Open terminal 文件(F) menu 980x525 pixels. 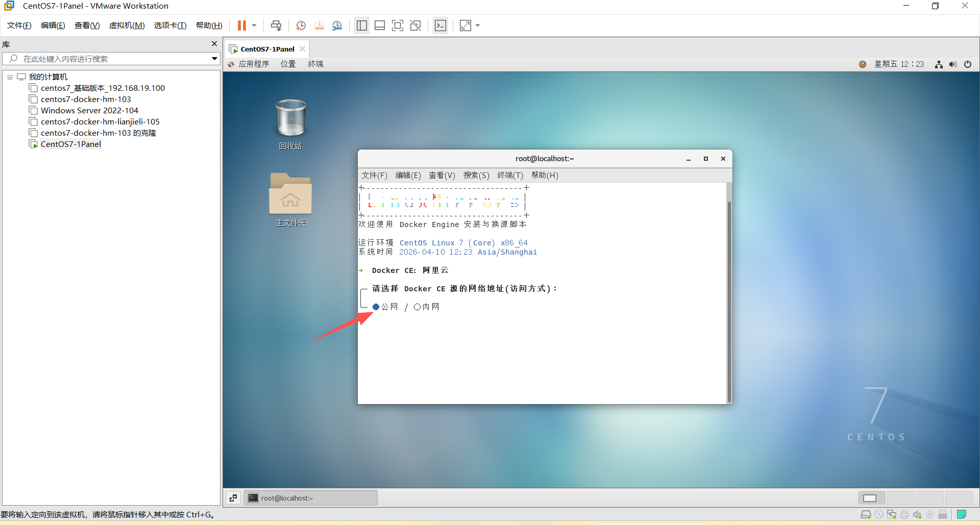click(374, 175)
